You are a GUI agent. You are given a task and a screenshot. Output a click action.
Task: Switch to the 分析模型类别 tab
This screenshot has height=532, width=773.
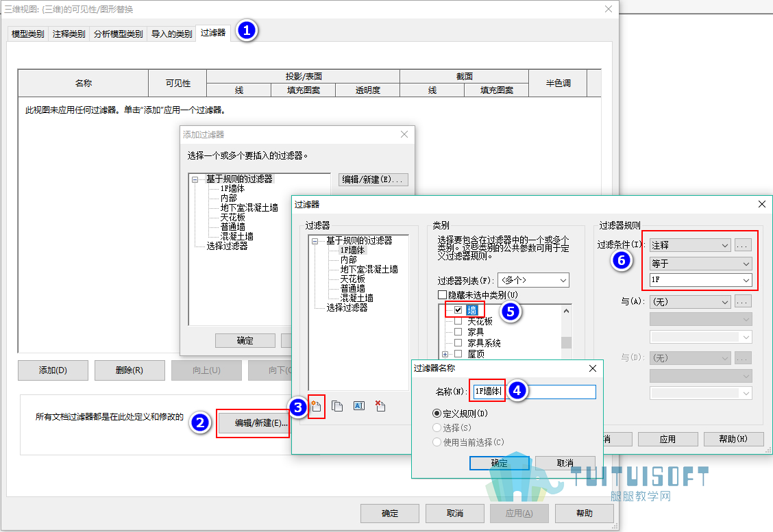(x=119, y=34)
